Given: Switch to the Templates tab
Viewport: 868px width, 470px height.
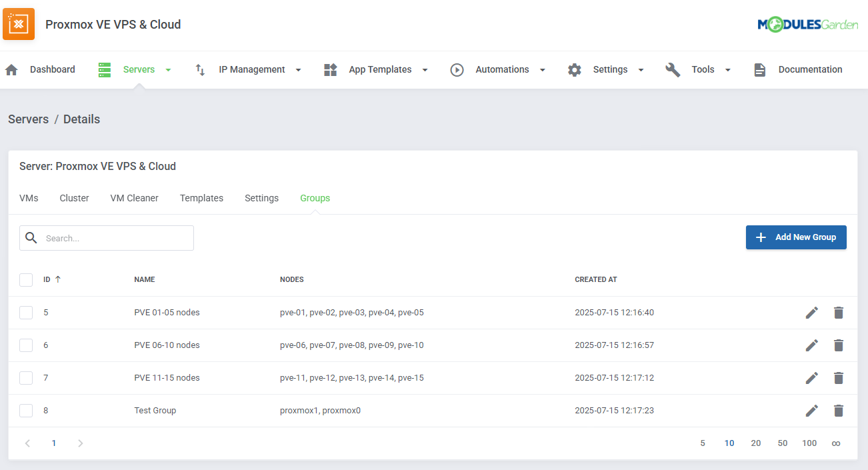Looking at the screenshot, I should pos(201,198).
